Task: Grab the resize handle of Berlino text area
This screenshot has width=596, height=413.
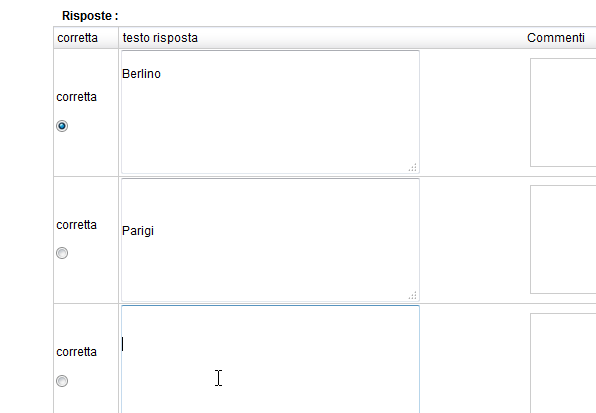Action: pos(413,168)
